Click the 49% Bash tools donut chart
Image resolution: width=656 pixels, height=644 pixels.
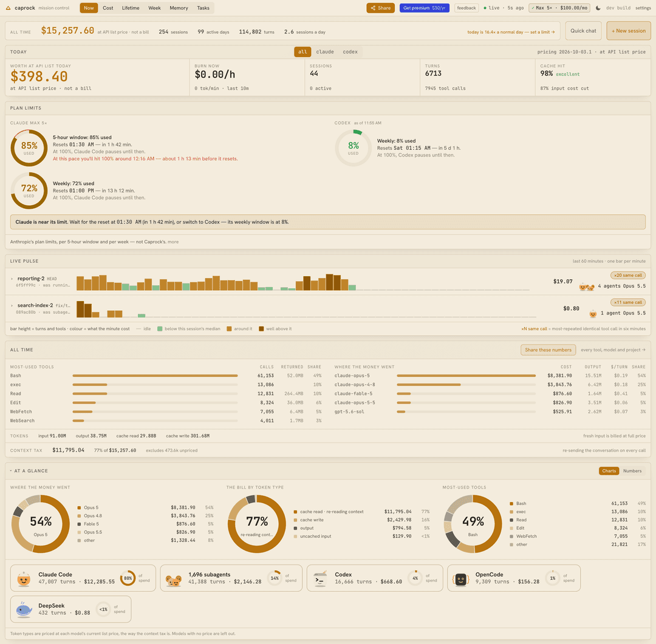tap(473, 524)
